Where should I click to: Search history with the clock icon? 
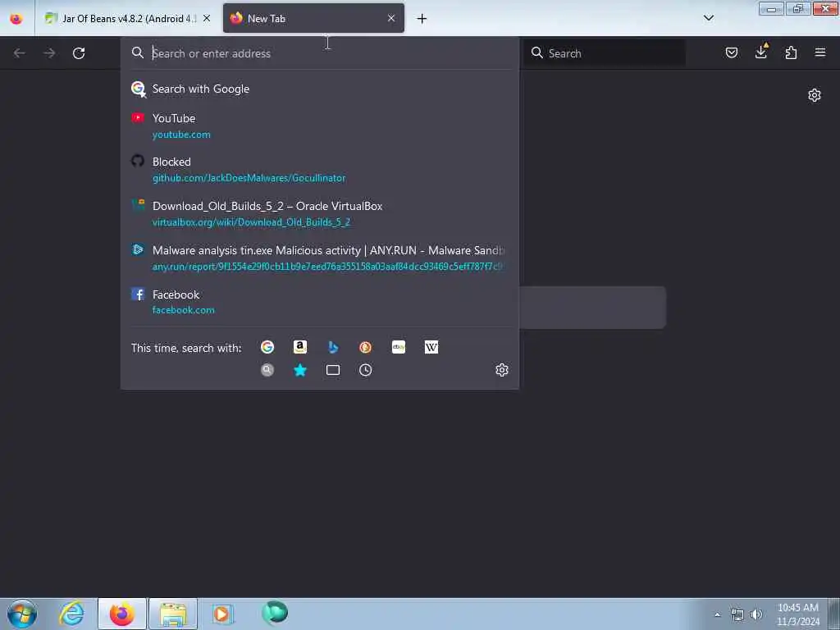click(x=365, y=370)
